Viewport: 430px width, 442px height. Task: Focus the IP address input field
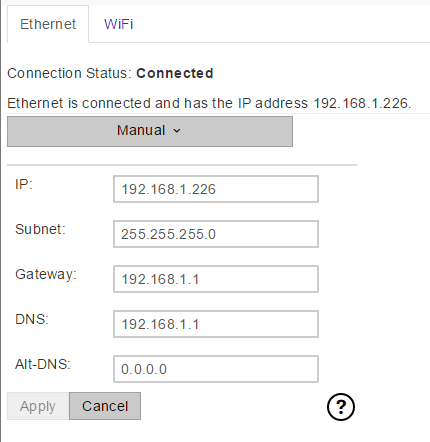click(x=216, y=189)
